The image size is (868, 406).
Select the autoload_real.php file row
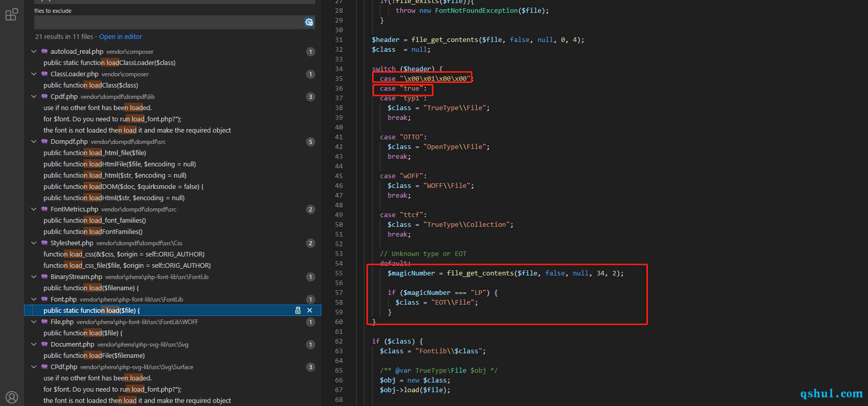coord(172,51)
